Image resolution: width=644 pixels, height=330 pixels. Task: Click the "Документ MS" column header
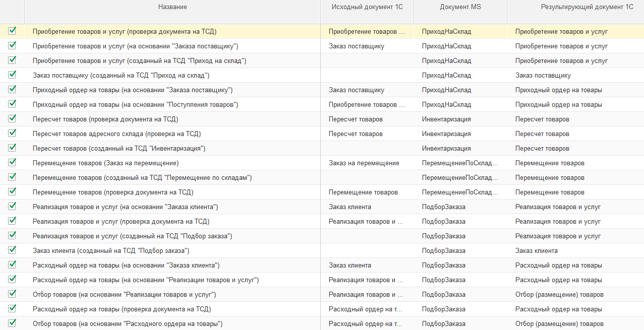click(460, 7)
